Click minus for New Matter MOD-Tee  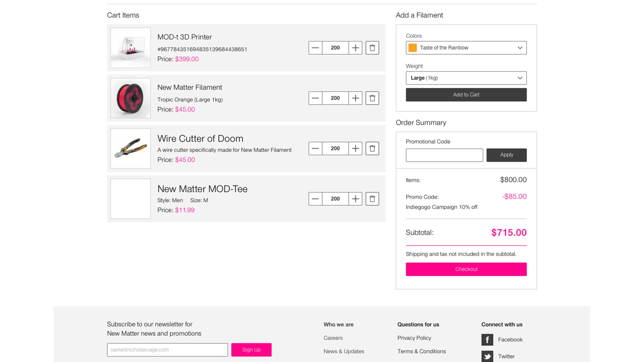315,199
